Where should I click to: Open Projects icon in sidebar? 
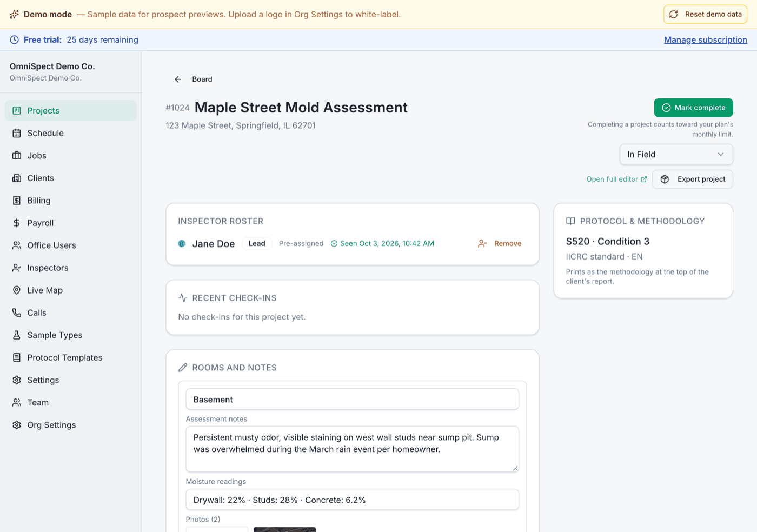tap(17, 110)
